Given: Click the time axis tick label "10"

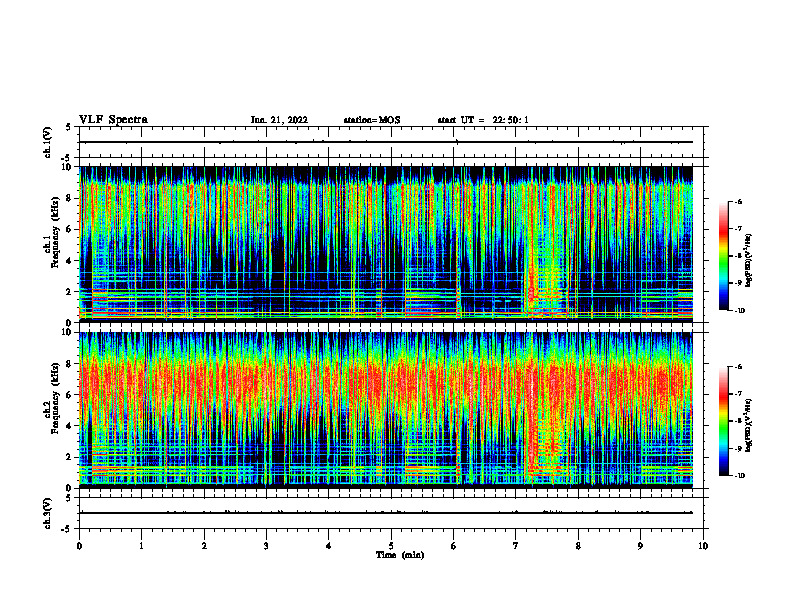Looking at the screenshot, I should [703, 546].
